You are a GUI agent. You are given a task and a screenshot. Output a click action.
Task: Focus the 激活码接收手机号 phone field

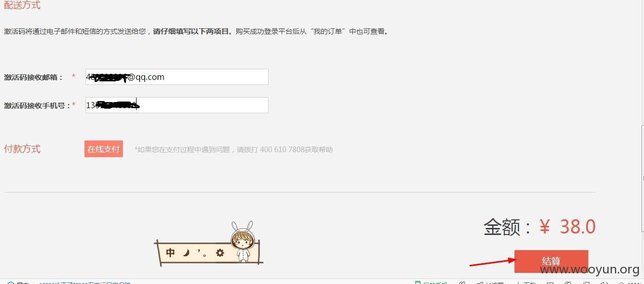[177, 105]
